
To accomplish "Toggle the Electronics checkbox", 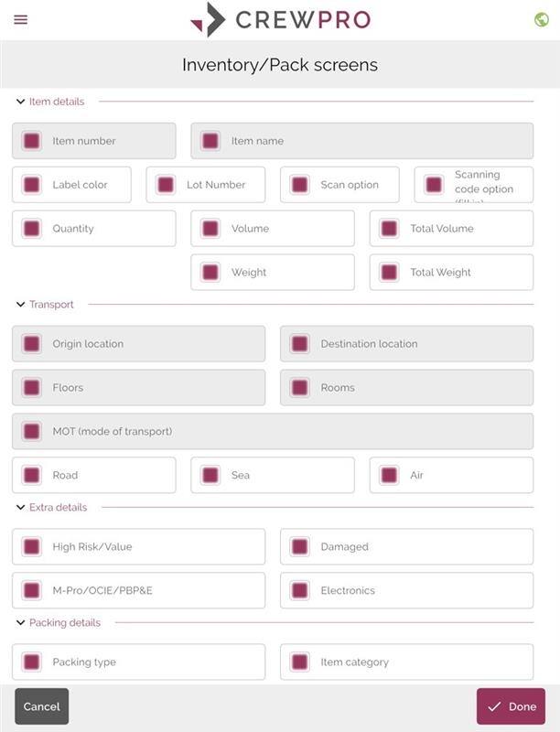I will (301, 590).
